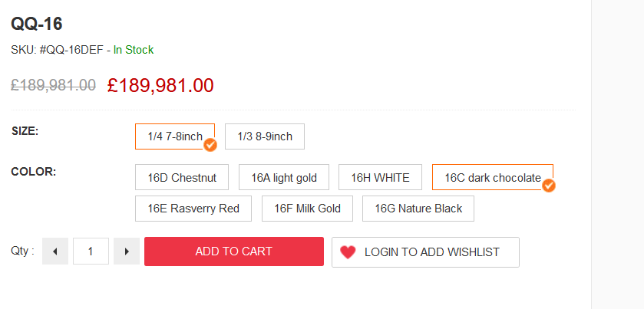Add the product to cart
Image resolution: width=644 pixels, height=309 pixels.
click(x=234, y=251)
